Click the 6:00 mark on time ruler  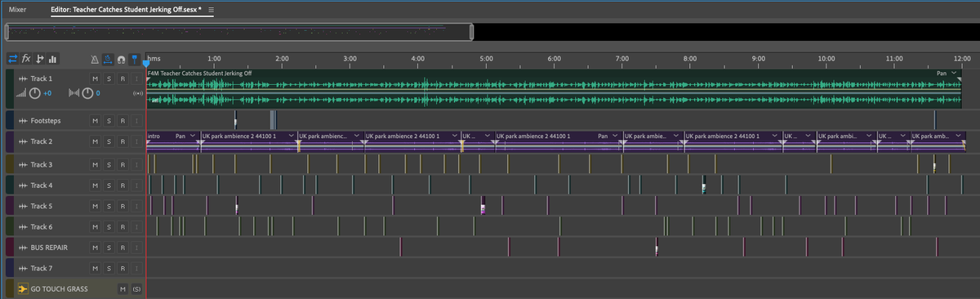[x=554, y=59]
